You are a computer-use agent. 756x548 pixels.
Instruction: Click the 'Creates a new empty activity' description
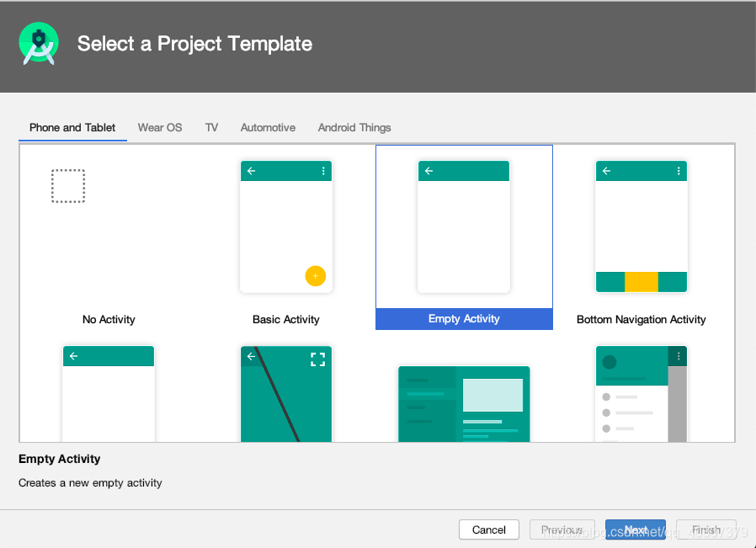[90, 483]
